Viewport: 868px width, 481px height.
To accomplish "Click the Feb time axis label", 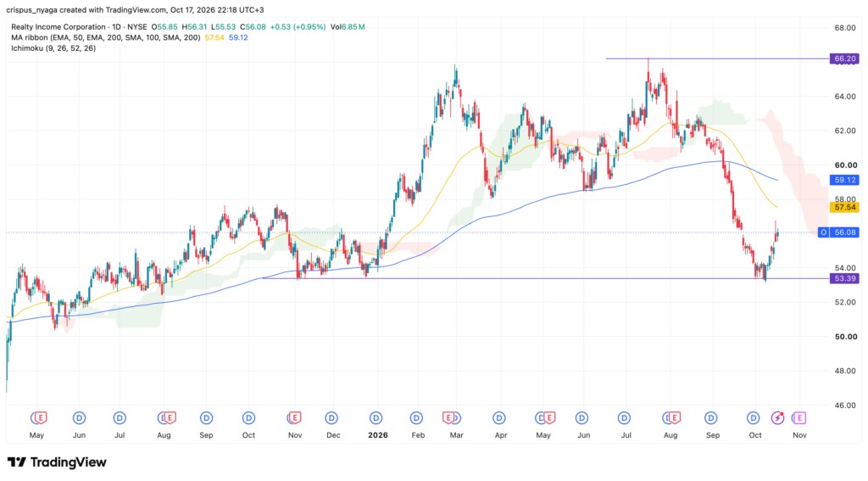I will pos(418,435).
